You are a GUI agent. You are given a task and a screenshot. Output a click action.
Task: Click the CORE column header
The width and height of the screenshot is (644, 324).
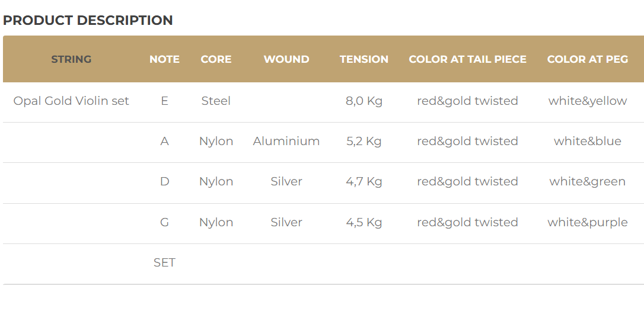pos(216,59)
